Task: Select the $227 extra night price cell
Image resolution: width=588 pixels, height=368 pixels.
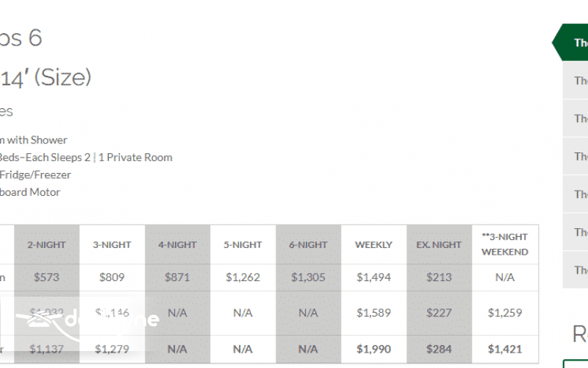Action: click(439, 313)
